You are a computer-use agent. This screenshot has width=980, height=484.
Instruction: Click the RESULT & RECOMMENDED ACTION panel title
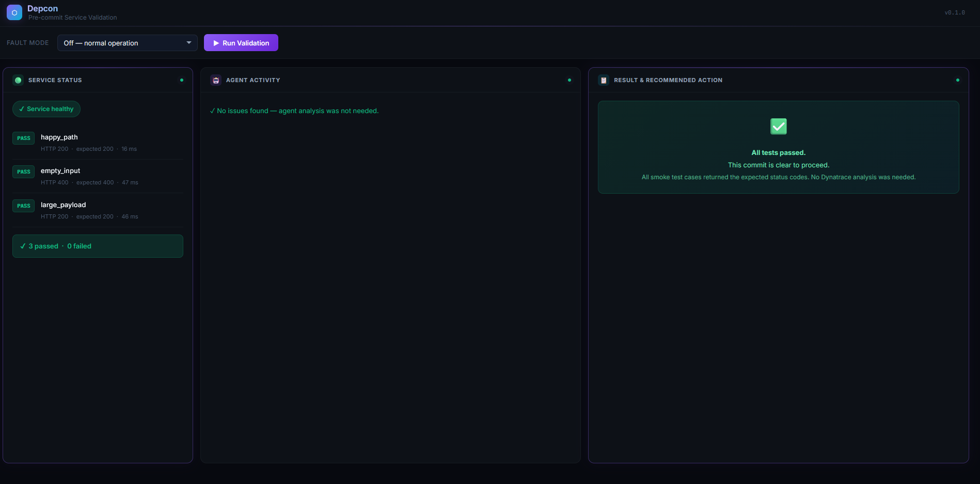click(668, 80)
